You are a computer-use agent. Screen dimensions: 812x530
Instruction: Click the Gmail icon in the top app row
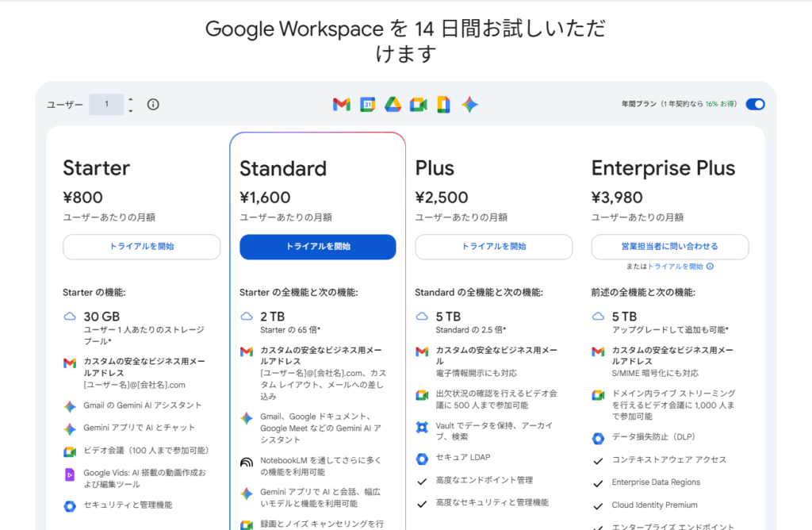(x=342, y=105)
